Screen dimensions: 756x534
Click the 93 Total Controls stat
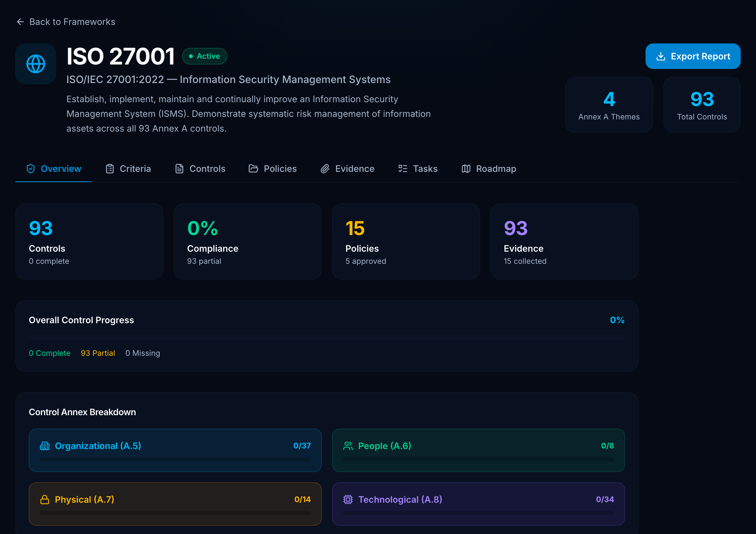tap(702, 105)
